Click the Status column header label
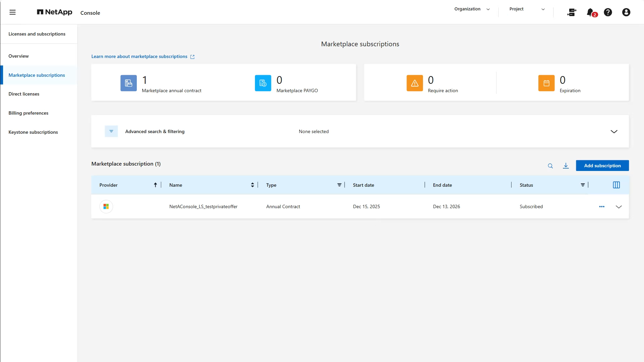Screen dimensions: 644x362 tap(526, 185)
